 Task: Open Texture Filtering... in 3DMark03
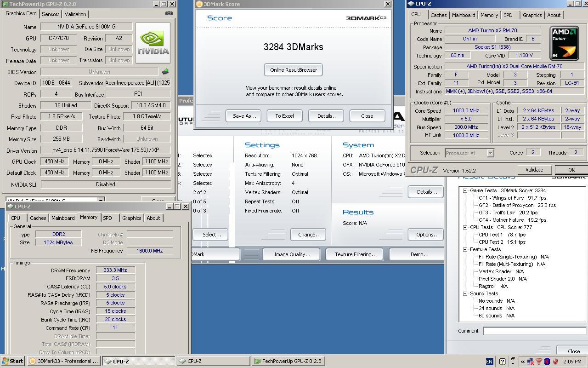[x=356, y=254]
